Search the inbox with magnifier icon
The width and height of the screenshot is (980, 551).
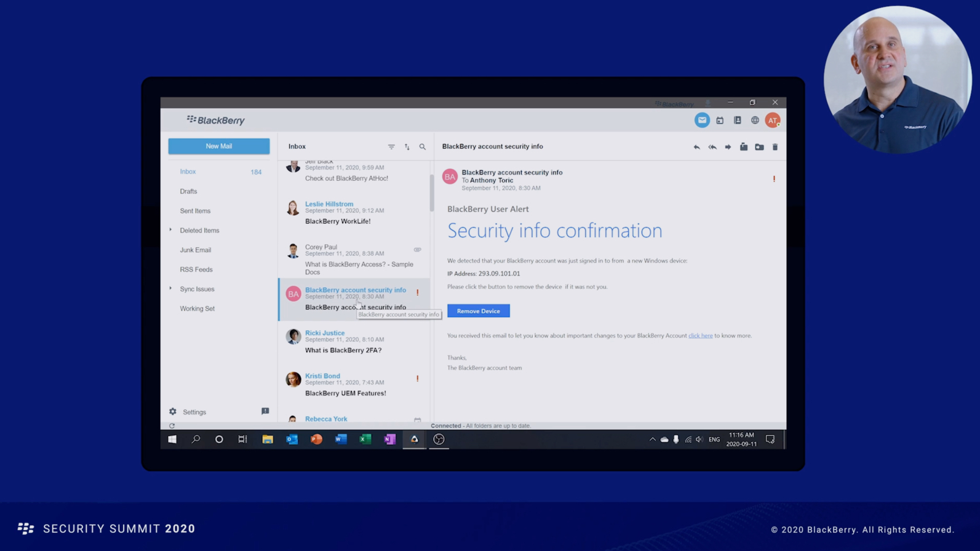(x=423, y=147)
